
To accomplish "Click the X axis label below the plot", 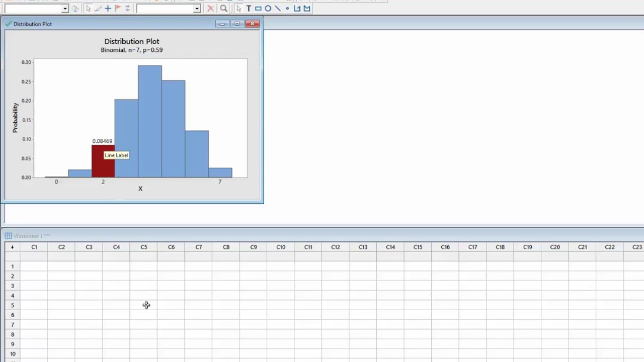I will click(140, 189).
